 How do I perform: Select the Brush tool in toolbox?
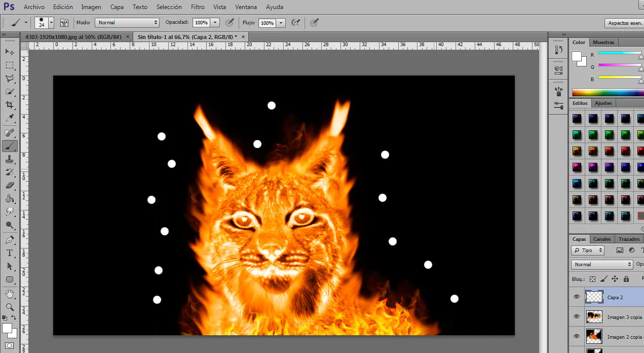pyautogui.click(x=10, y=146)
